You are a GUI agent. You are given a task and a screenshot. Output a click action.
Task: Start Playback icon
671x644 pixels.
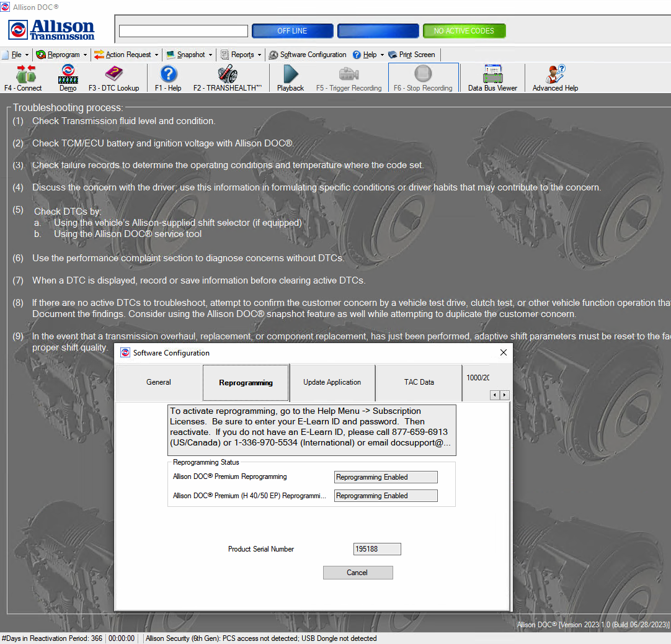[291, 74]
